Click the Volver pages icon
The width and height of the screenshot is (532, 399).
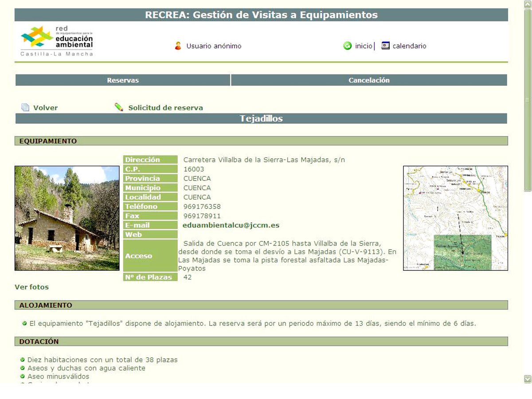click(x=25, y=107)
